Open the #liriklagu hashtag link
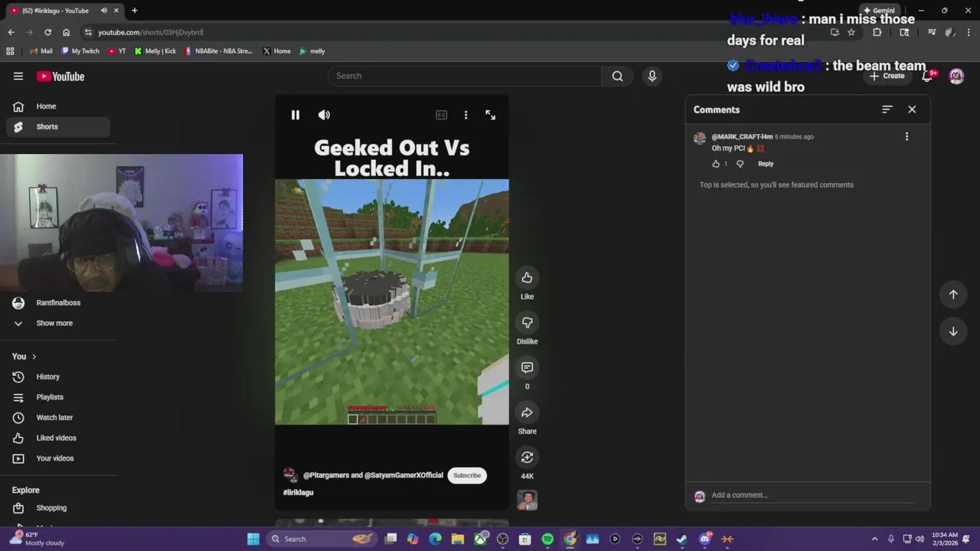Viewport: 980px width, 551px height. 299,493
